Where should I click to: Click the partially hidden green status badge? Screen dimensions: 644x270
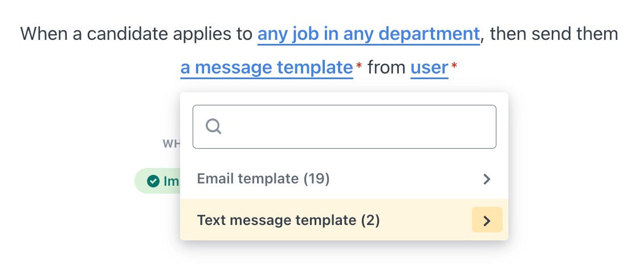click(158, 181)
